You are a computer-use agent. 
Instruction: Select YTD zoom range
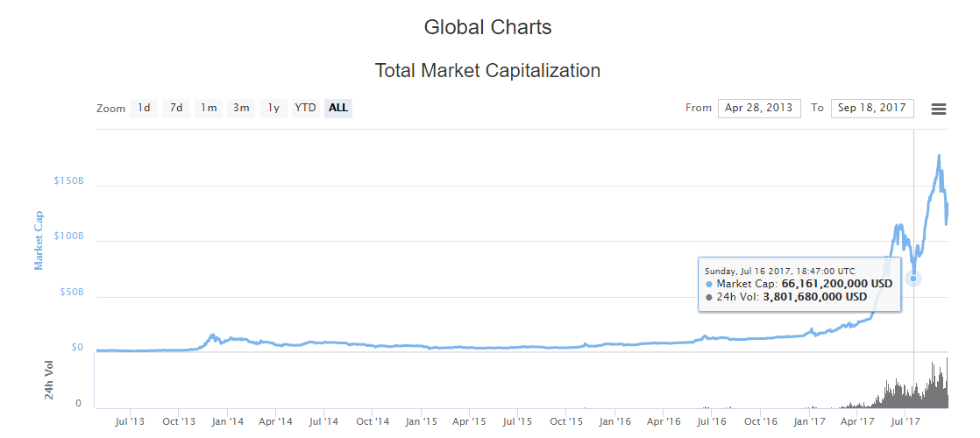[x=305, y=108]
